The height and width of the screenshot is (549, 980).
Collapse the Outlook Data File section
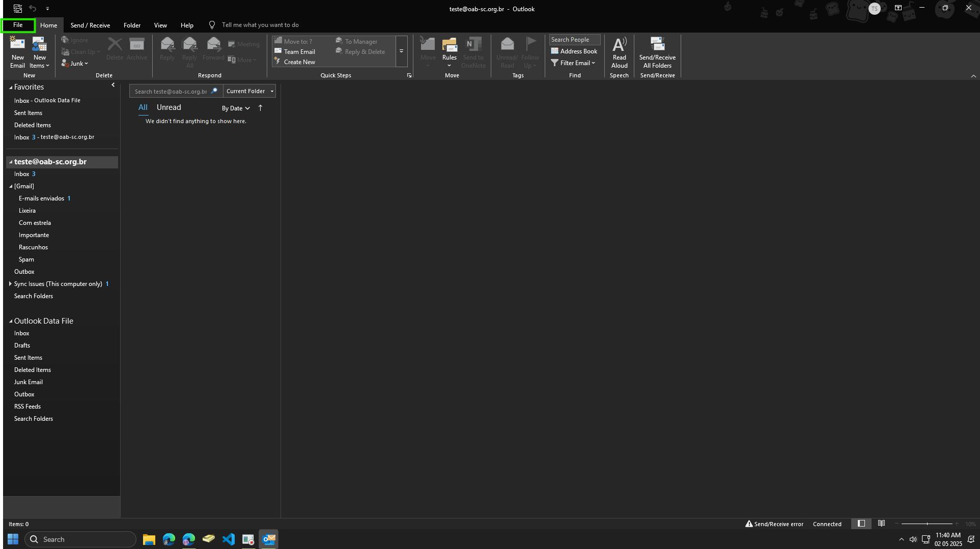(x=10, y=321)
